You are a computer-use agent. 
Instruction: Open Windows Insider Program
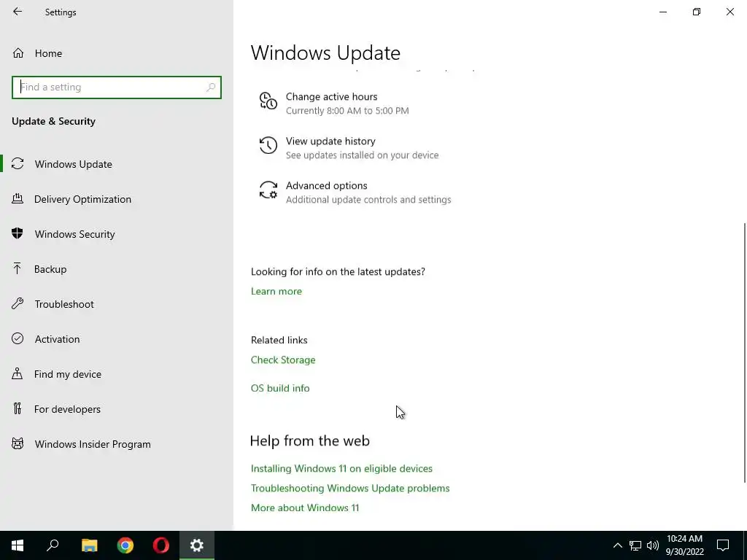(x=93, y=444)
